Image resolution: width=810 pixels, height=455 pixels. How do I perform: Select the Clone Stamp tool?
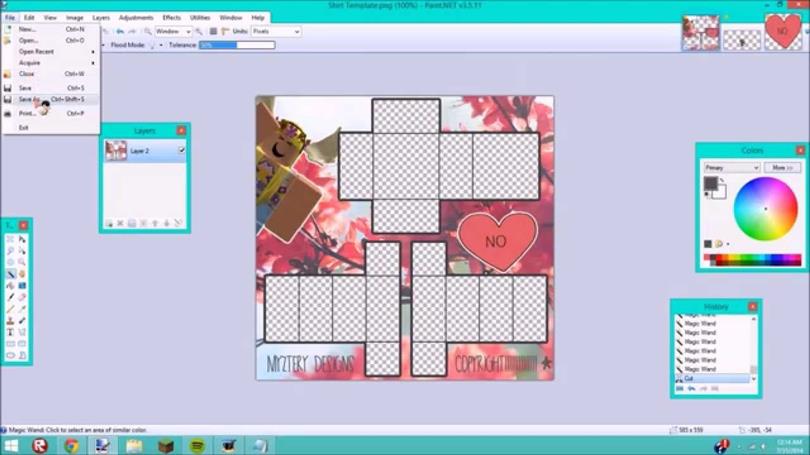tap(10, 321)
